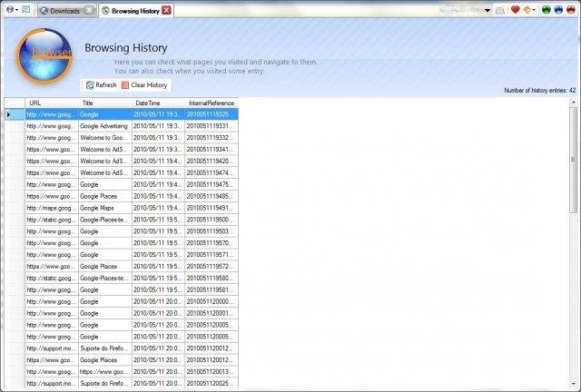Image resolution: width=581 pixels, height=392 pixels.
Task: Click the reference cell 2010051119325
Action: point(212,114)
